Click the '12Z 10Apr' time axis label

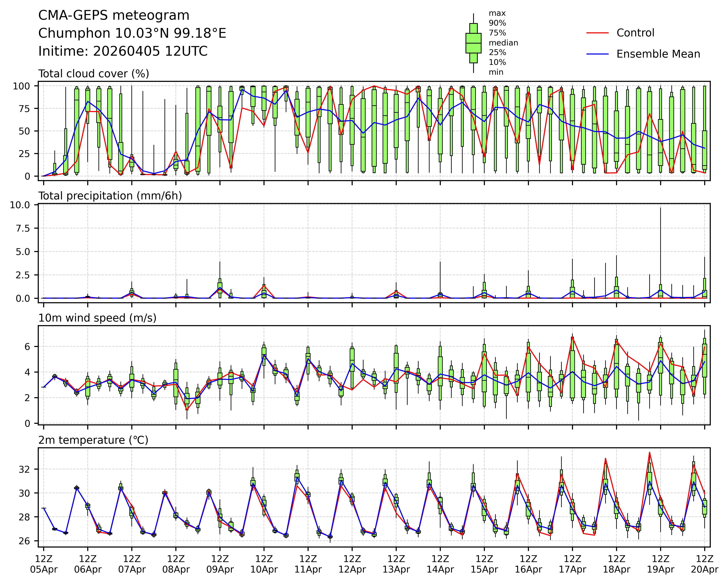(264, 564)
